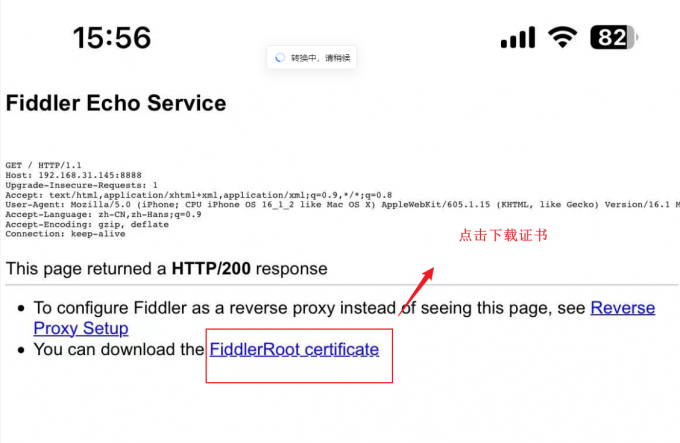Tap the battery level 82 indicator

613,37
